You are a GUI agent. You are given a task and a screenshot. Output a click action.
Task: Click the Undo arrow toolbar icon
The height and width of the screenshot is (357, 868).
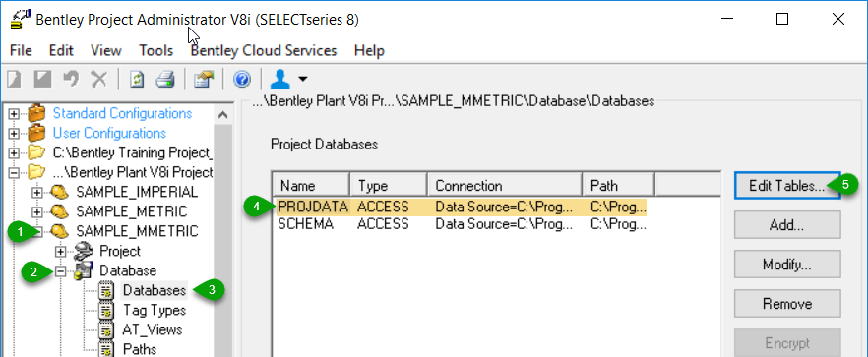[71, 80]
